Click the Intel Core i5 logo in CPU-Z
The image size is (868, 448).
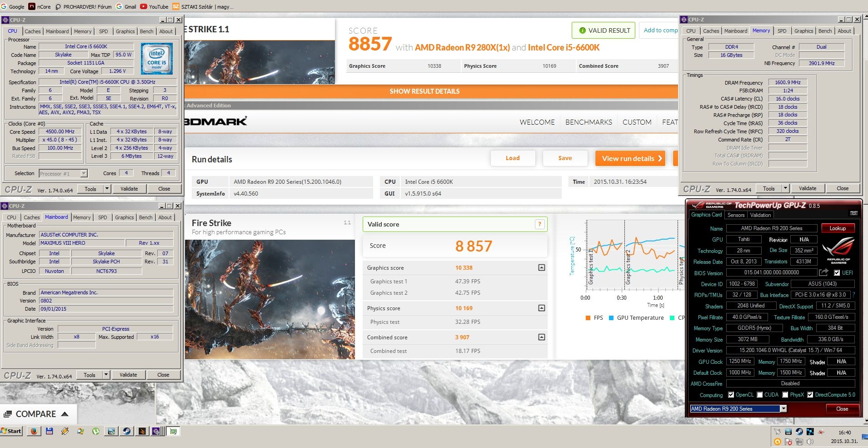click(x=157, y=59)
